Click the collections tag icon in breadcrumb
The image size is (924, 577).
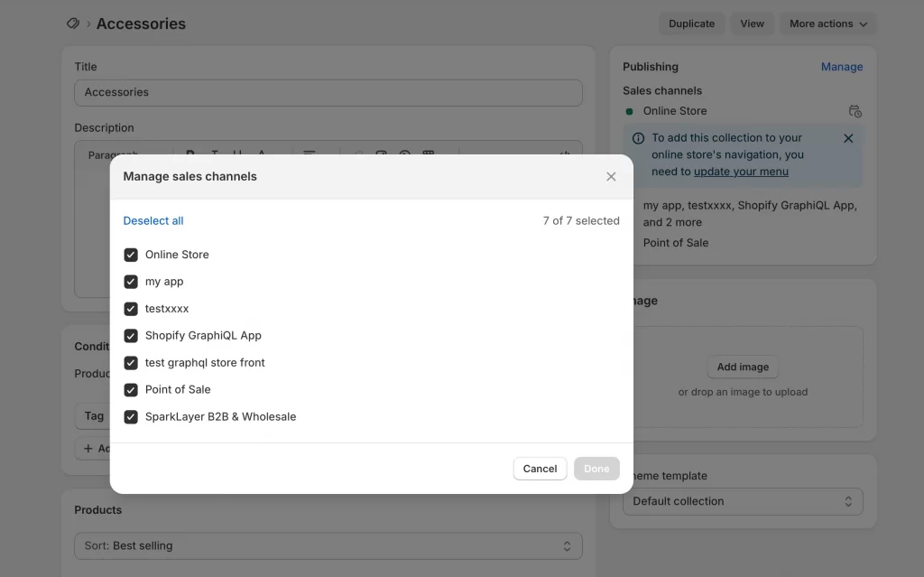73,23
